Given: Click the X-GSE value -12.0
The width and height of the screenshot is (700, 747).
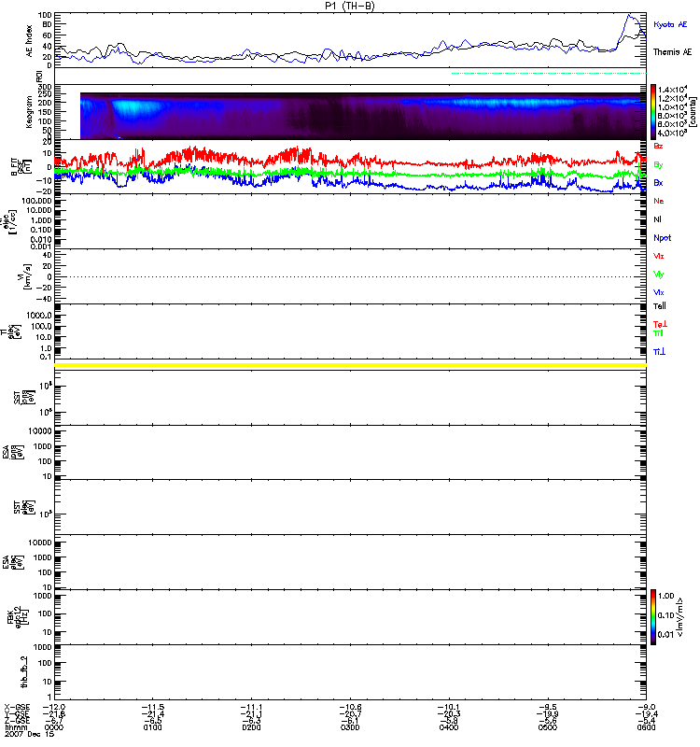Looking at the screenshot, I should 54,707.
